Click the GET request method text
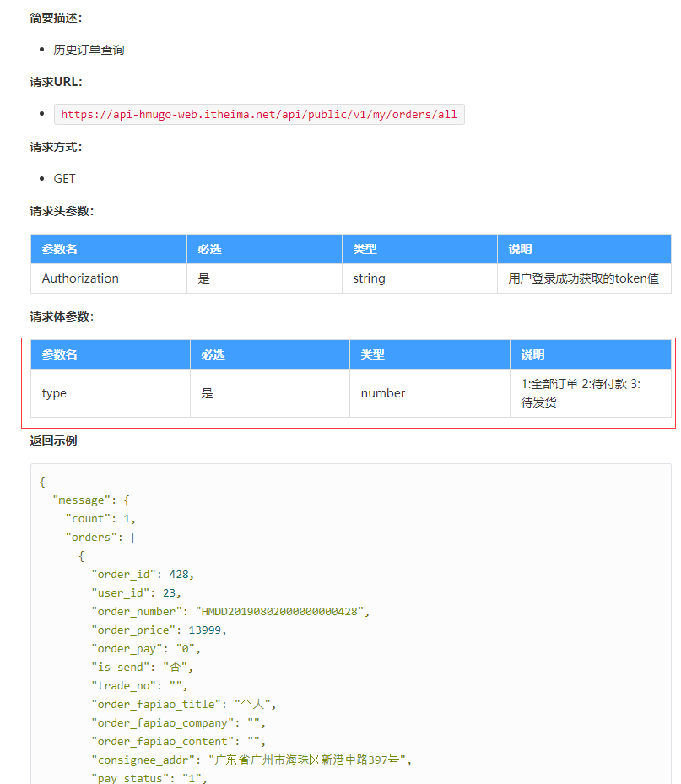This screenshot has width=681, height=784. coord(64,178)
